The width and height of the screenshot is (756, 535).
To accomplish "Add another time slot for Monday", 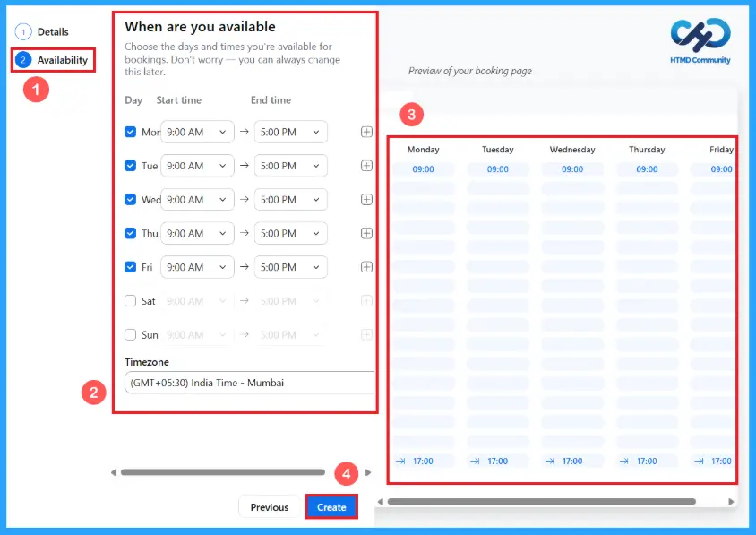I will 366,132.
